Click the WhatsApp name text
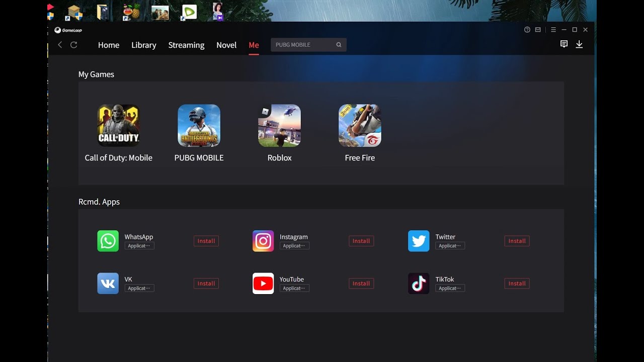644x362 pixels. [x=139, y=237]
